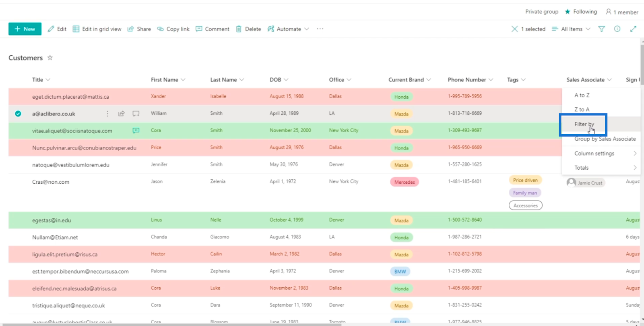Click the New button
Screen dimensions: 644x326
(x=25, y=29)
